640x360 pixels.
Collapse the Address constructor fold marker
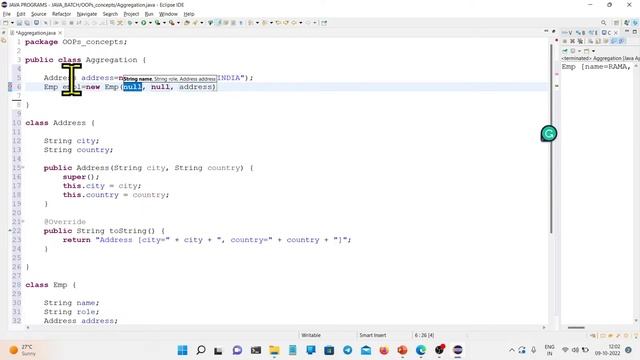click(x=23, y=167)
